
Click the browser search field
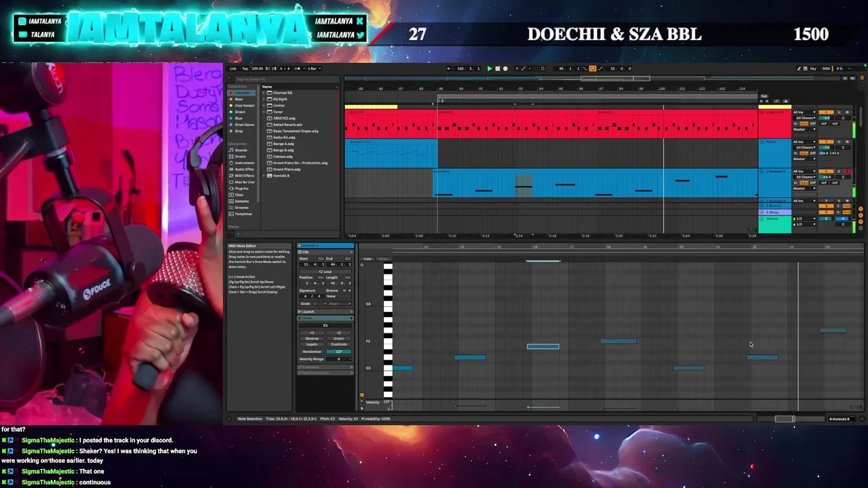pos(288,79)
